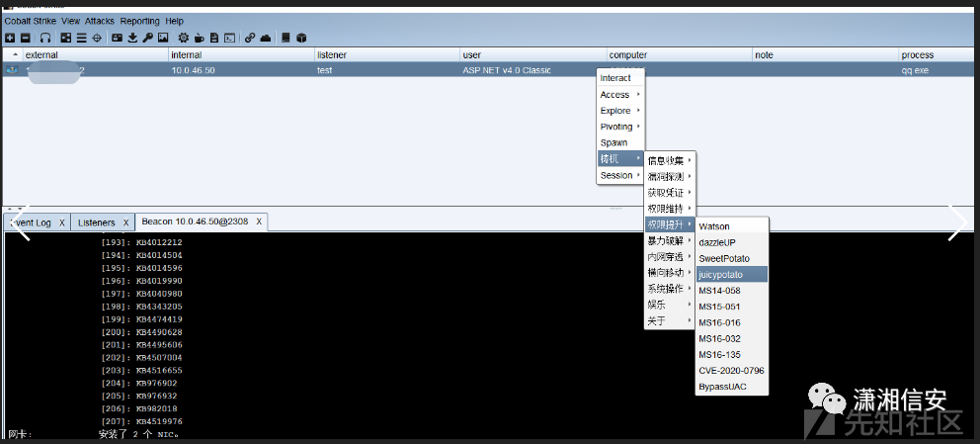Image resolution: width=980 pixels, height=444 pixels.
Task: Sort sessions by the listener column header
Action: coord(387,55)
